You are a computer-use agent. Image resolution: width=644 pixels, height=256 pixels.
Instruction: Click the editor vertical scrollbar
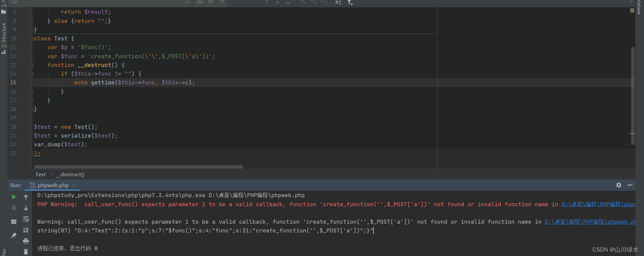click(x=633, y=96)
